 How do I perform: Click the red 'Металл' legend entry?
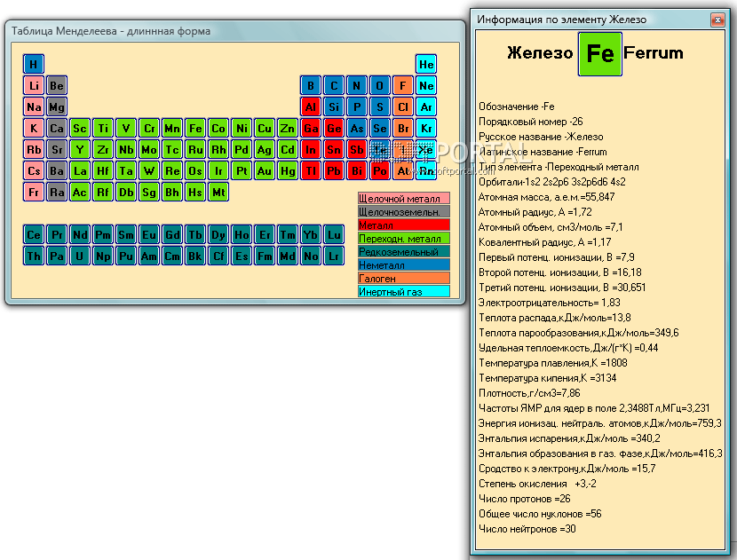404,225
